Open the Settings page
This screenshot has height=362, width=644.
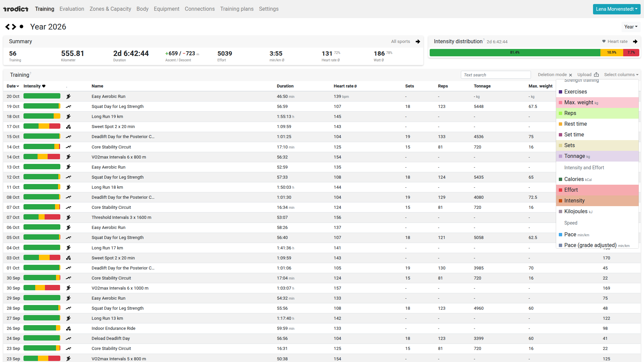pyautogui.click(x=269, y=9)
